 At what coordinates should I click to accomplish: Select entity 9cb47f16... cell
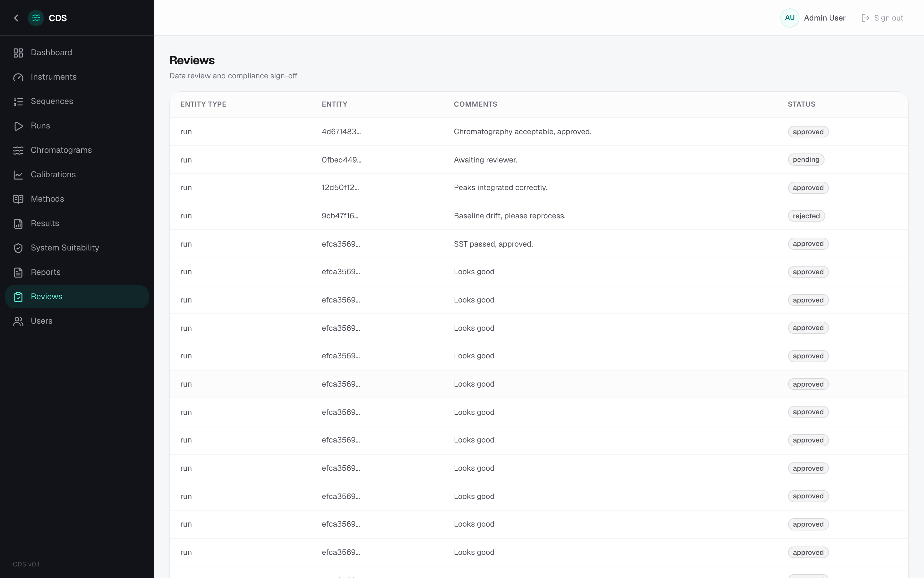pyautogui.click(x=340, y=216)
